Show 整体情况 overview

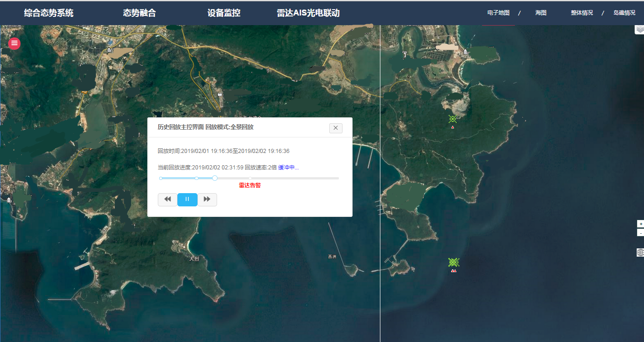tap(582, 13)
